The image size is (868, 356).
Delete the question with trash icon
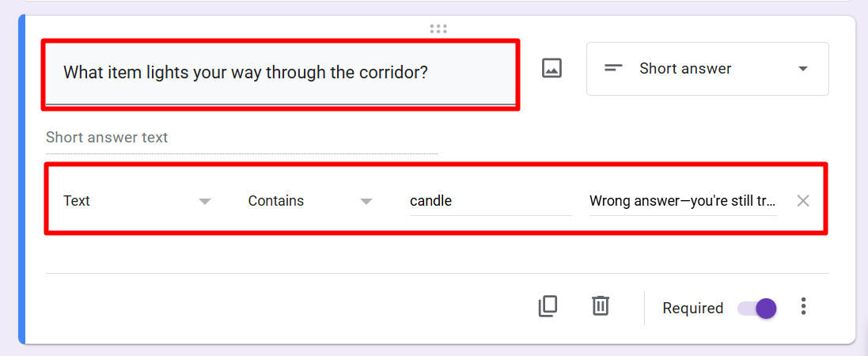(x=601, y=306)
